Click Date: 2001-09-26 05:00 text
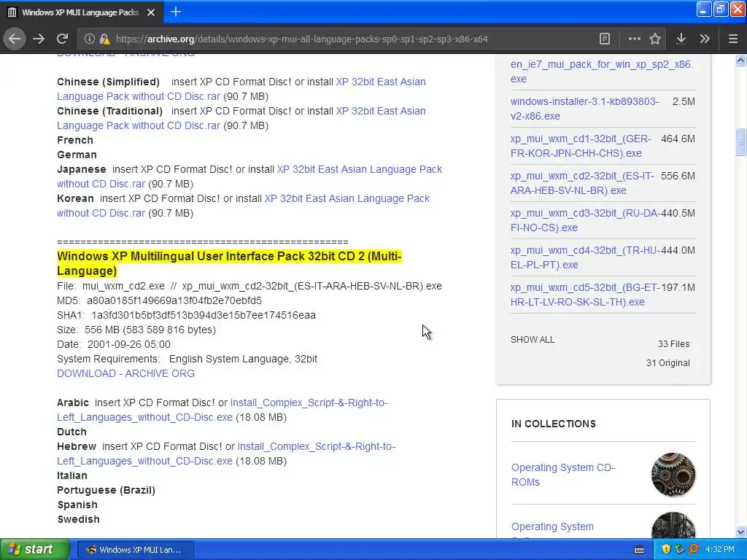 click(113, 344)
